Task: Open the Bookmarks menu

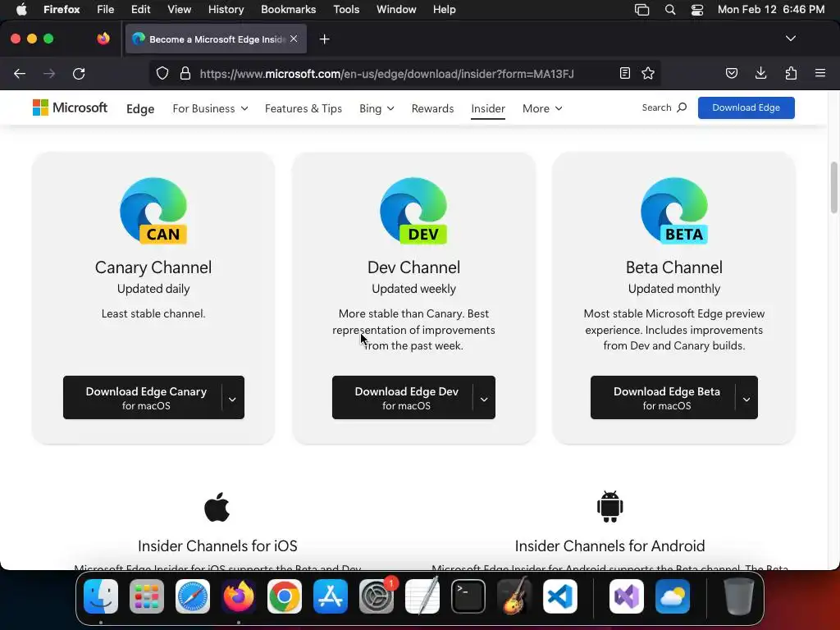Action: coord(288,10)
